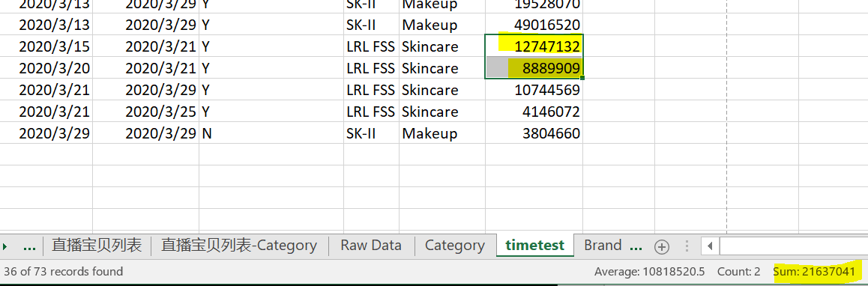868x286 pixels.
Task: Open the Category sheet tab
Action: click(455, 245)
